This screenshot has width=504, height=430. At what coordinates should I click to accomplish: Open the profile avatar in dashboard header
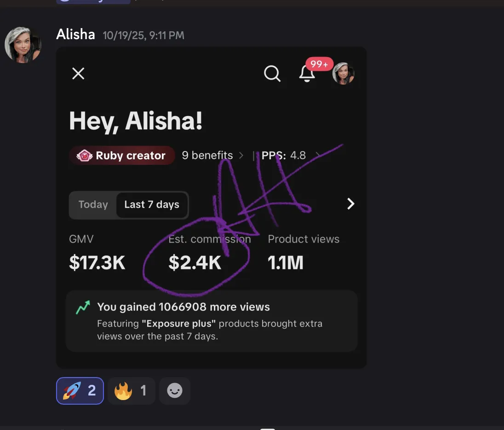(x=344, y=73)
